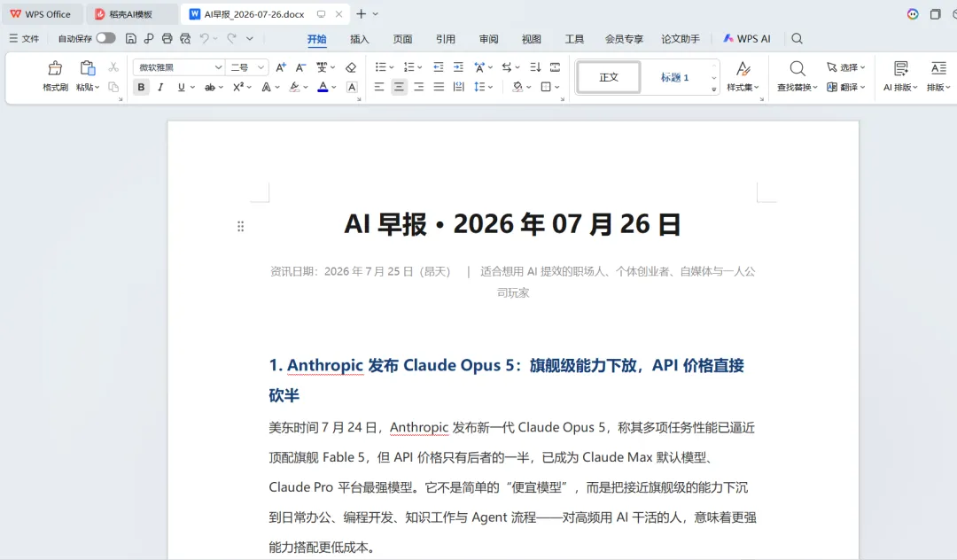Click the Save icon in quick access bar

(x=130, y=38)
